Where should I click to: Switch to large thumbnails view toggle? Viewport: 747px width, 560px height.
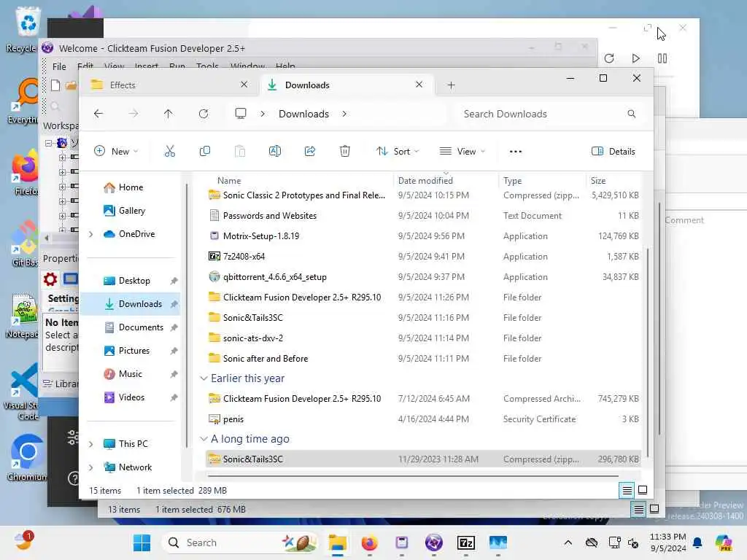(643, 490)
